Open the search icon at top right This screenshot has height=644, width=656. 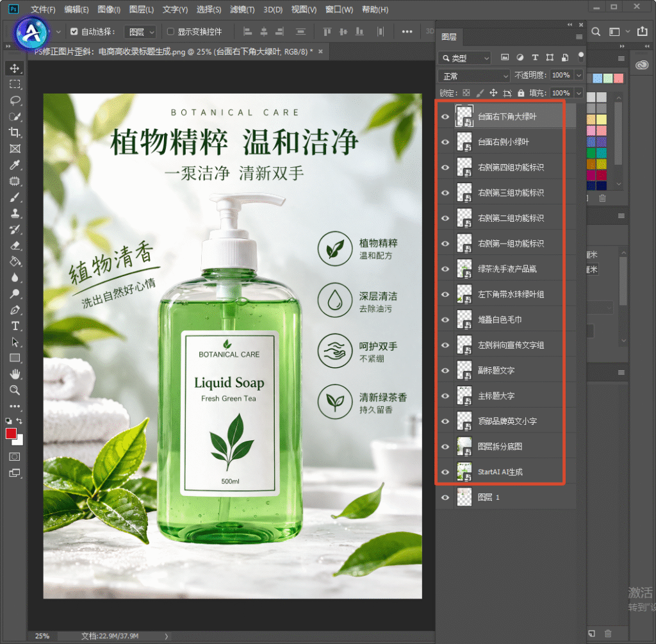click(x=596, y=31)
